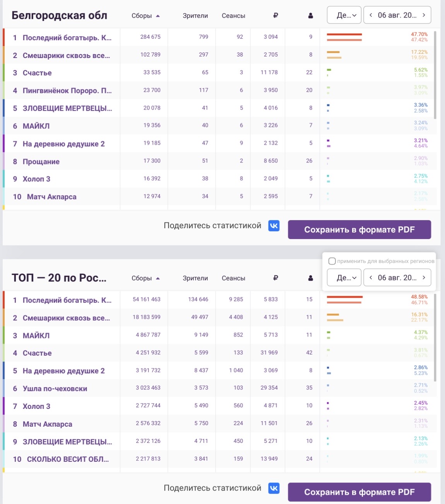
Task: Go to next date in Belgorod panel
Action: pos(424,15)
